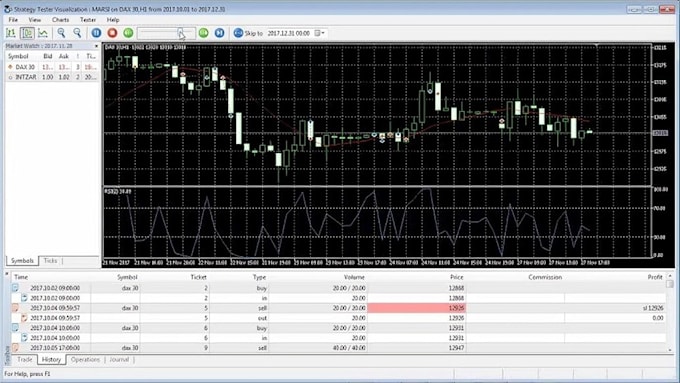Switch to the Symbols tab

(x=22, y=261)
